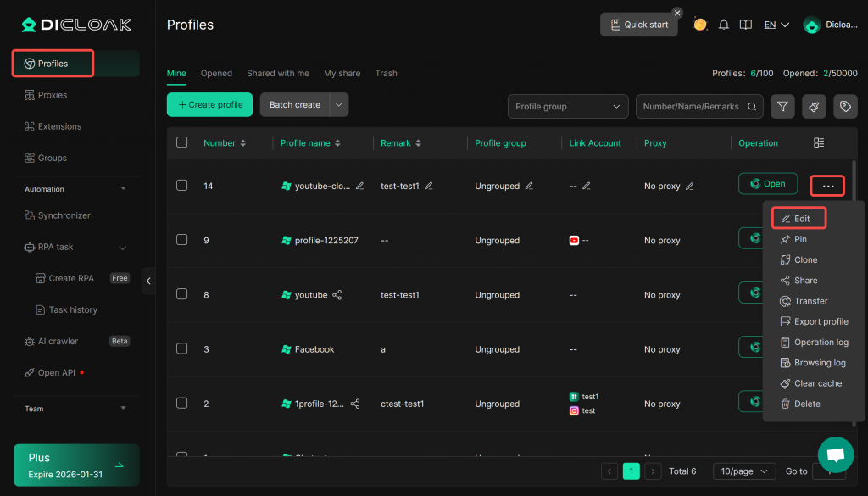Image resolution: width=868 pixels, height=496 pixels.
Task: Open the Profile group dropdown
Action: click(x=567, y=107)
